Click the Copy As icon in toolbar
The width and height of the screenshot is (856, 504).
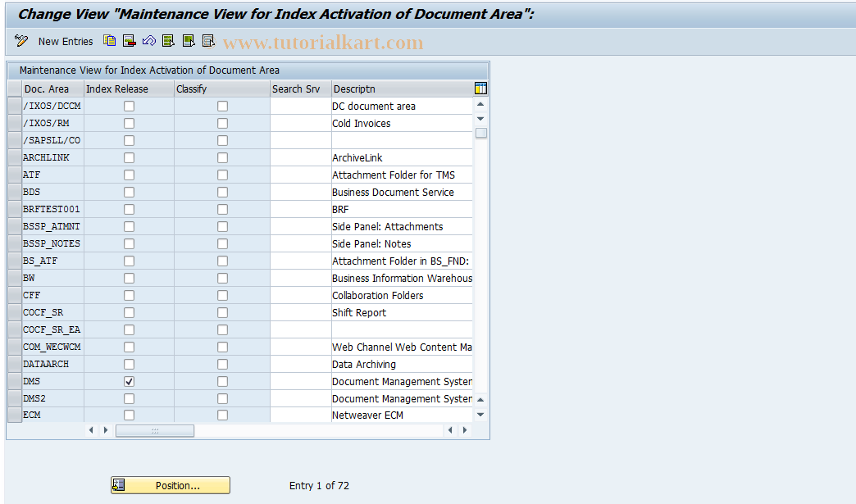[110, 41]
